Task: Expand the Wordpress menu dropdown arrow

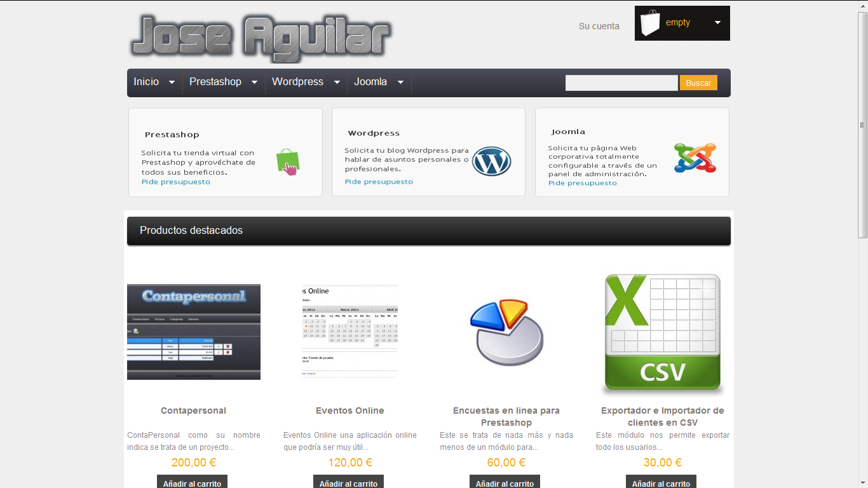Action: 337,82
